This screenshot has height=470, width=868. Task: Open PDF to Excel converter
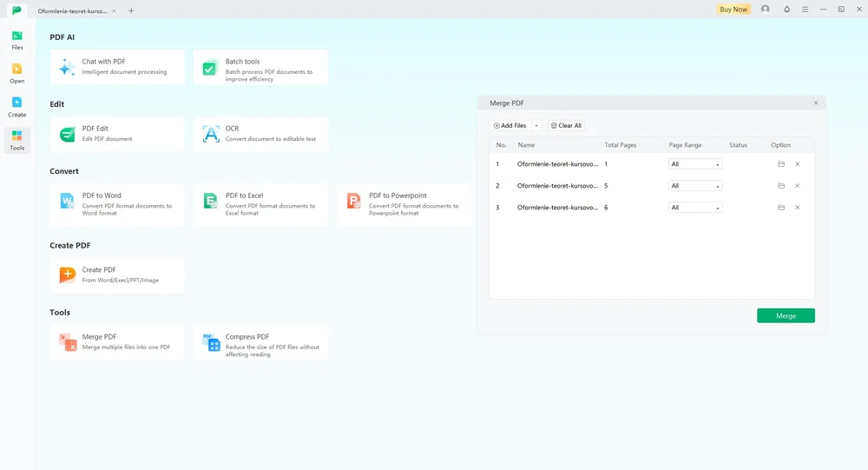coord(260,204)
